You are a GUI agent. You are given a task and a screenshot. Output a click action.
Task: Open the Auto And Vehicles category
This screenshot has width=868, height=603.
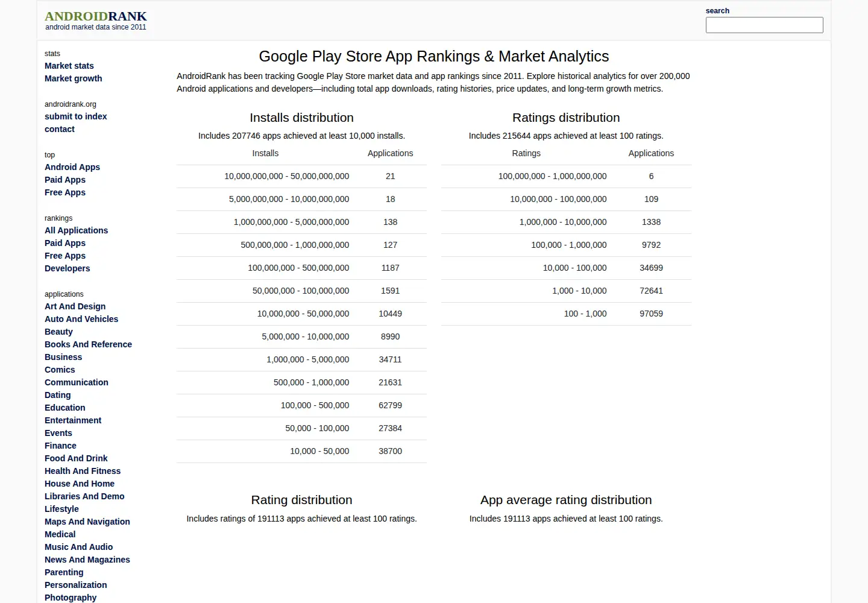pyautogui.click(x=81, y=319)
